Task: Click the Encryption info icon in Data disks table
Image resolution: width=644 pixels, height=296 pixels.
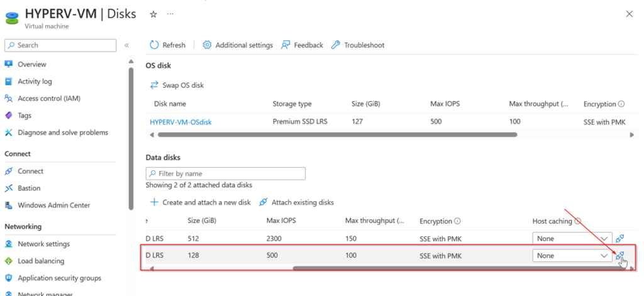Action: 458,221
